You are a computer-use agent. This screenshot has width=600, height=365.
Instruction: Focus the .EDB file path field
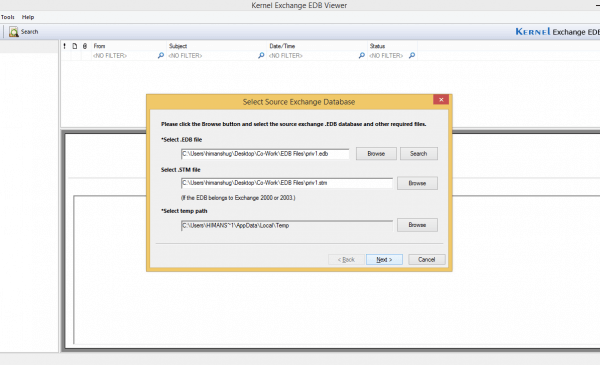click(x=265, y=154)
